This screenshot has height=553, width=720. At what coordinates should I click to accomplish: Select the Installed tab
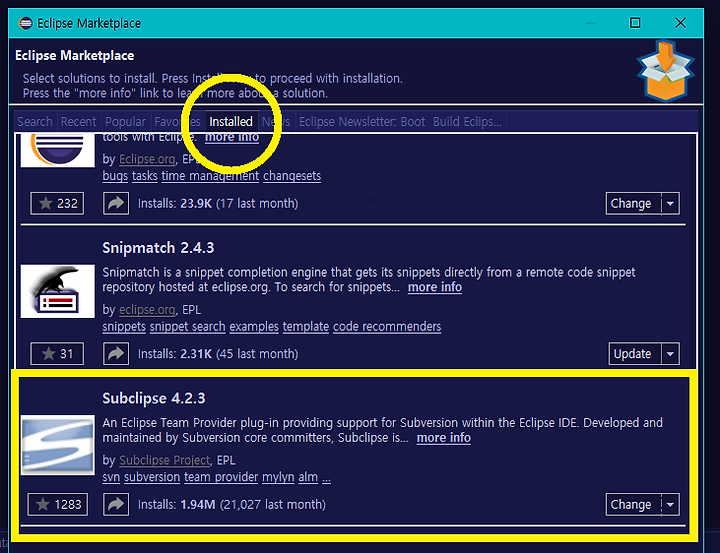(231, 122)
